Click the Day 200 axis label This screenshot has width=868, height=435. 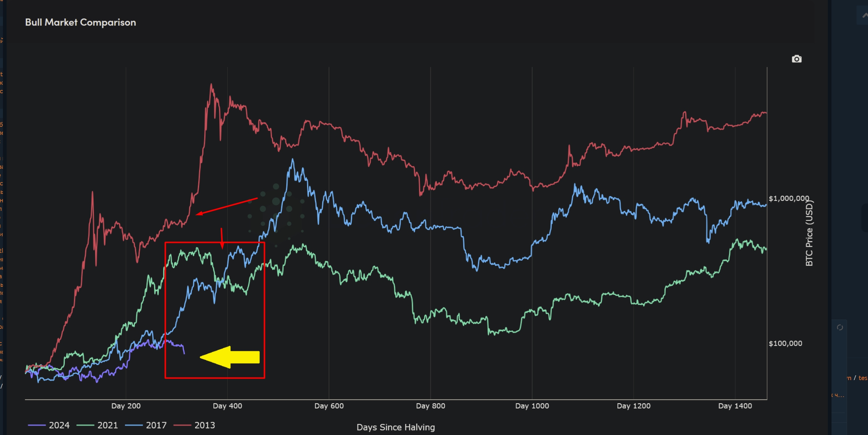(126, 406)
